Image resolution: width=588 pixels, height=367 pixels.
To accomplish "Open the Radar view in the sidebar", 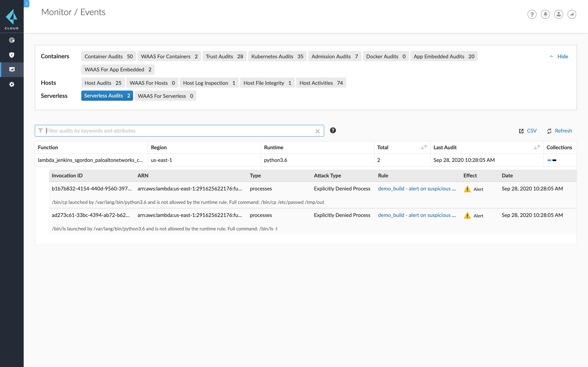I will [x=12, y=40].
